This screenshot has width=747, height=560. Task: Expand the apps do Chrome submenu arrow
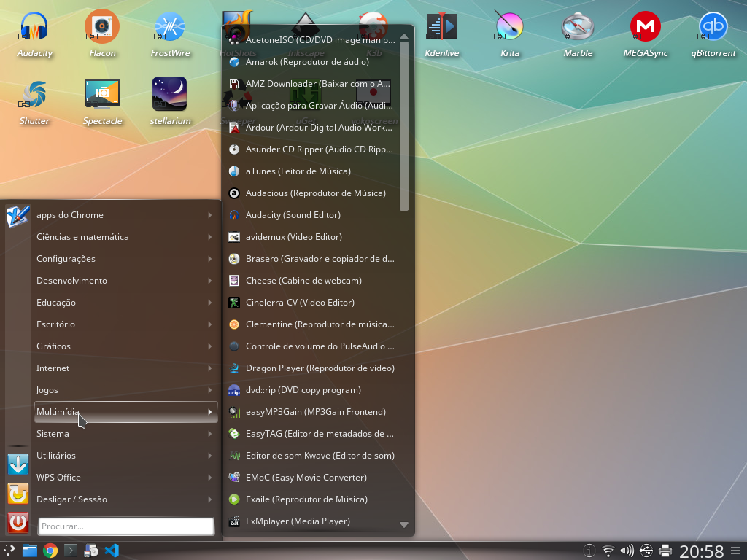[209, 215]
